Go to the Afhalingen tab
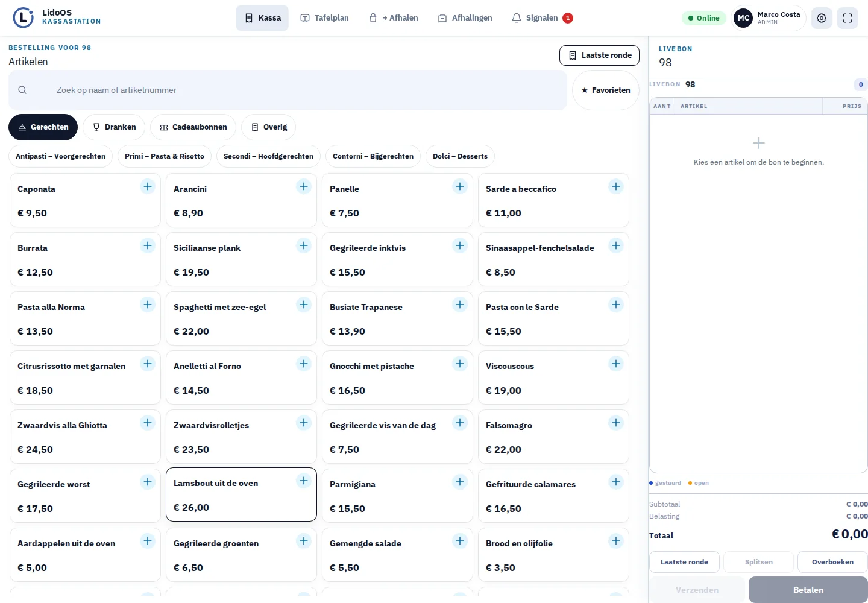Viewport: 868px width, 603px height. pos(465,18)
